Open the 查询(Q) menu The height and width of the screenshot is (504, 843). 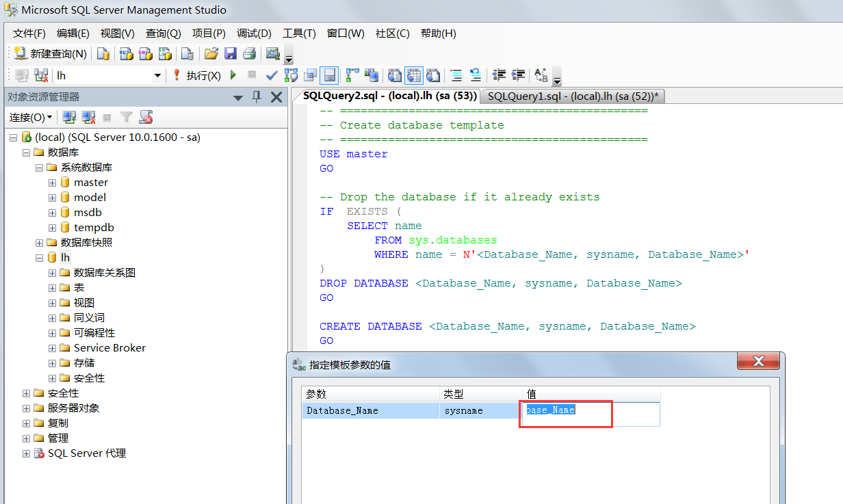pos(162,33)
